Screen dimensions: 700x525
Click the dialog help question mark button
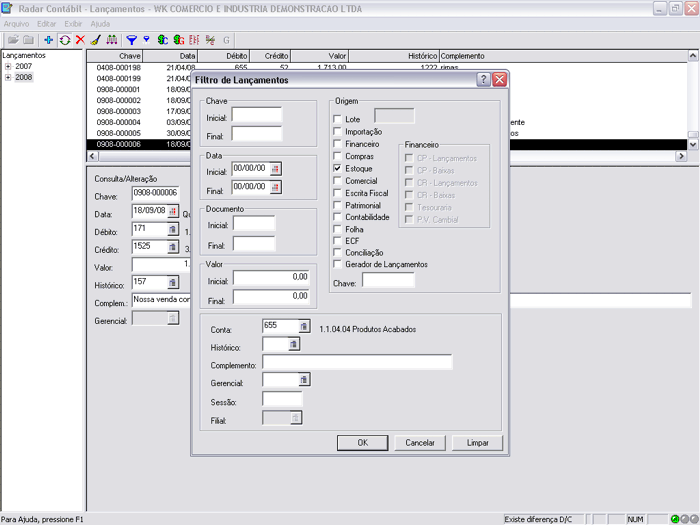483,79
